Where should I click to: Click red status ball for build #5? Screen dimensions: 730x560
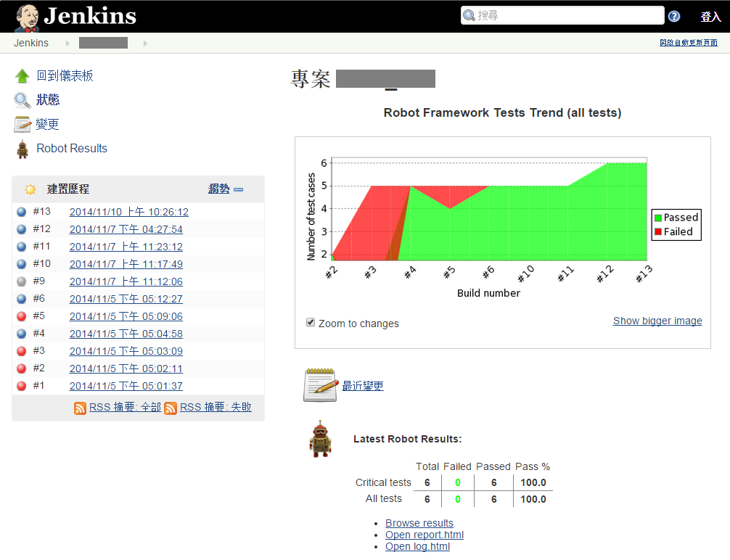(22, 316)
